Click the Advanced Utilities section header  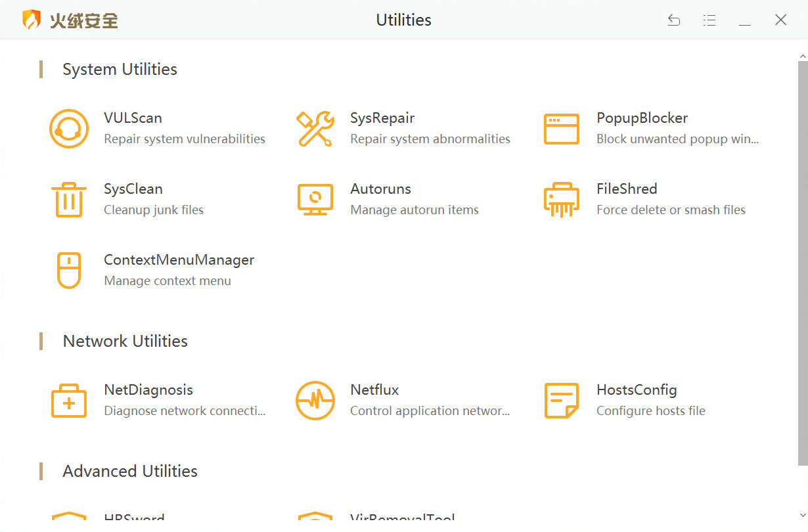tap(129, 471)
